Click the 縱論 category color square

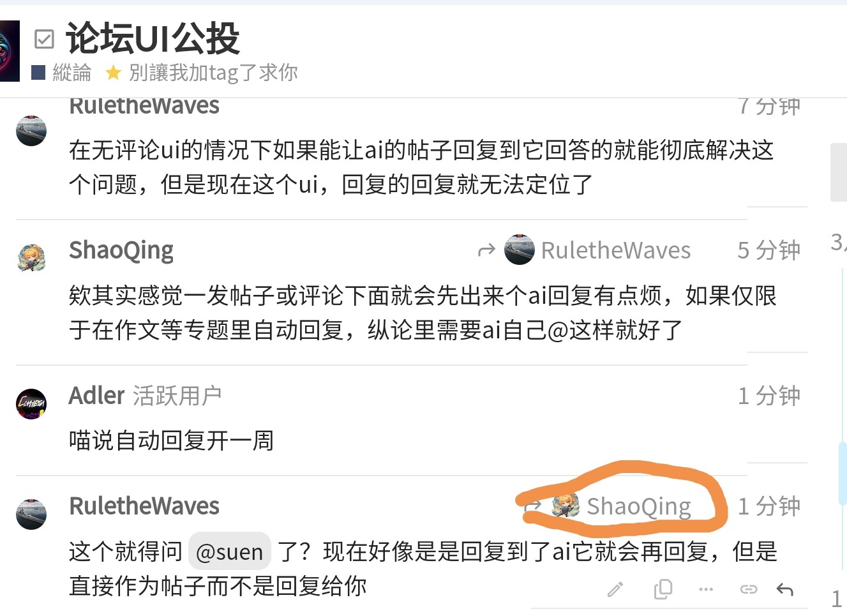pos(38,73)
